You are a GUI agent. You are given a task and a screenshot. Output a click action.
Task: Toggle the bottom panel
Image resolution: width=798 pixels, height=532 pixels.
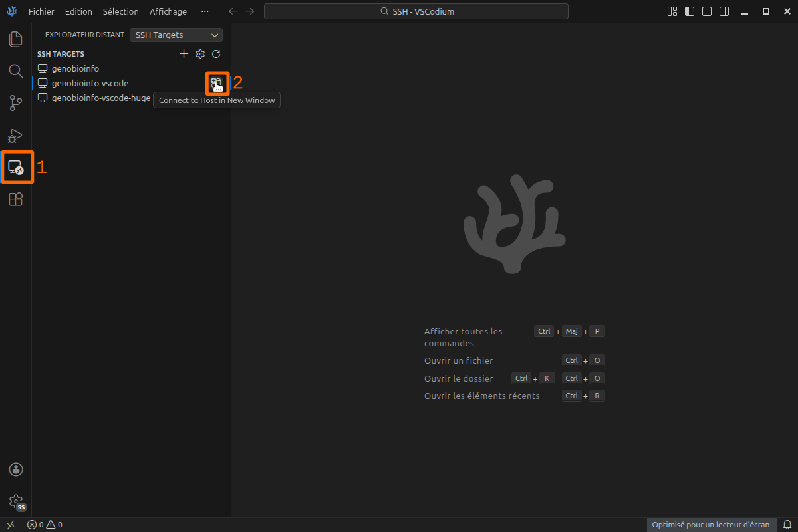coord(707,11)
